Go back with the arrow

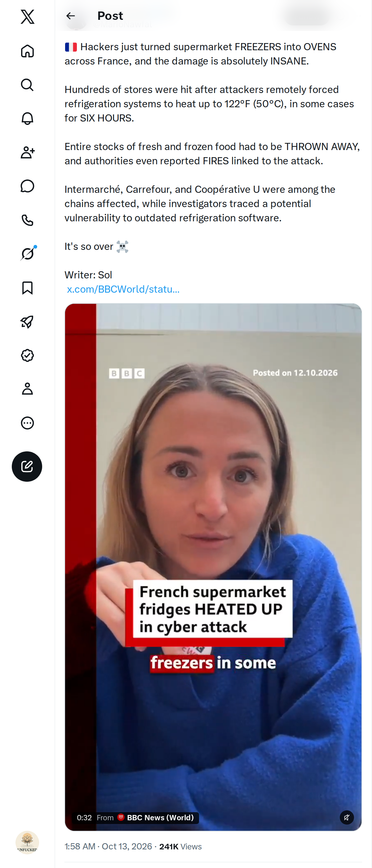coord(70,16)
